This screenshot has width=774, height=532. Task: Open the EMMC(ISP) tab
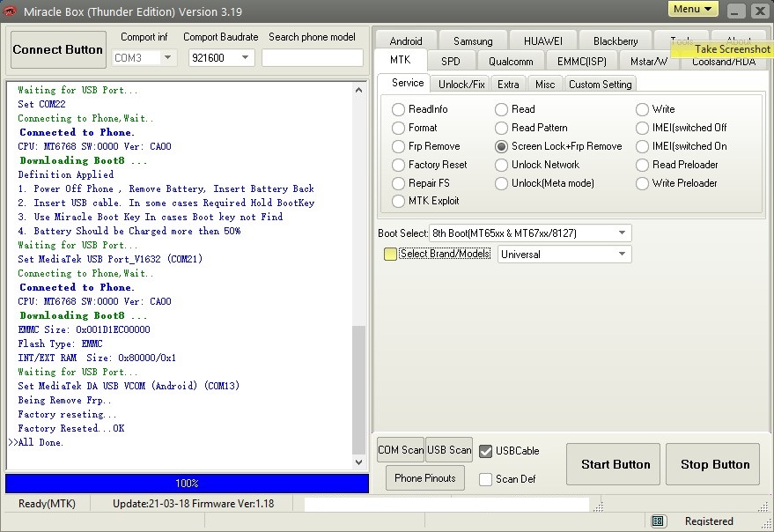tap(581, 62)
